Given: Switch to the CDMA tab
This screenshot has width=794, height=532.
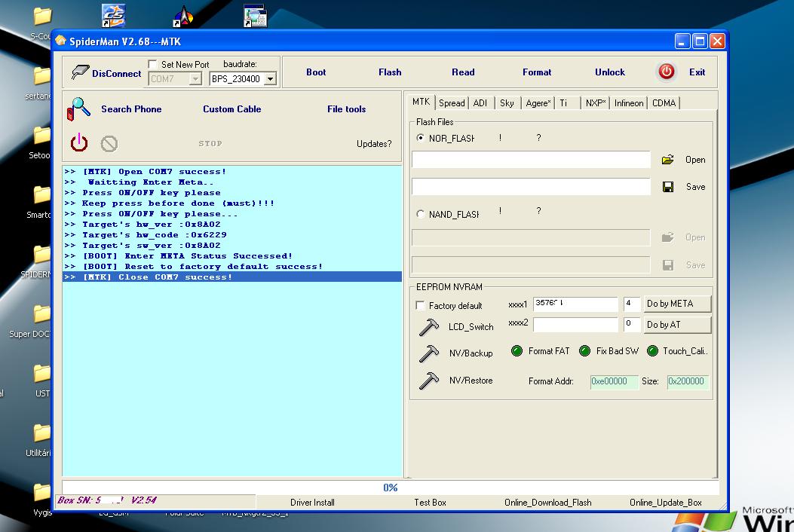Looking at the screenshot, I should [x=664, y=103].
